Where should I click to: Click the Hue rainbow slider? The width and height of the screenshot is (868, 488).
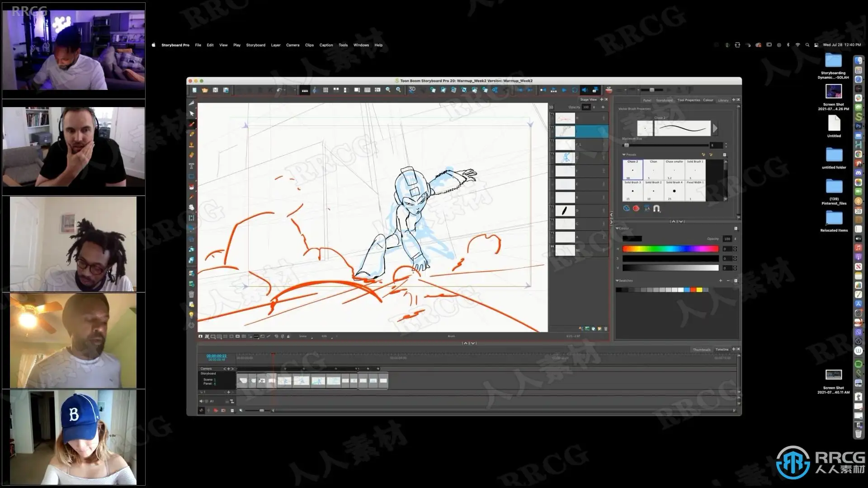[x=670, y=249]
